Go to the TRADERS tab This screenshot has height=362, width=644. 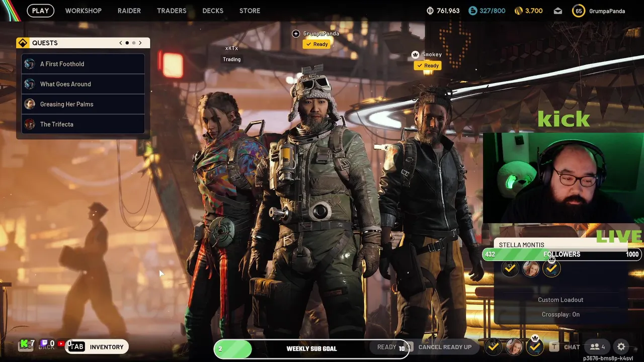tap(172, 11)
